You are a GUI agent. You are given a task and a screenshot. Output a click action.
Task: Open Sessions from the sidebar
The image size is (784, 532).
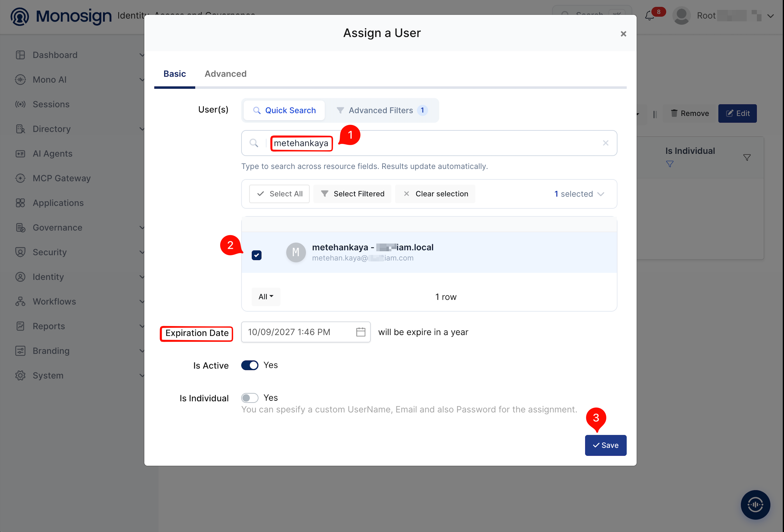pyautogui.click(x=51, y=104)
